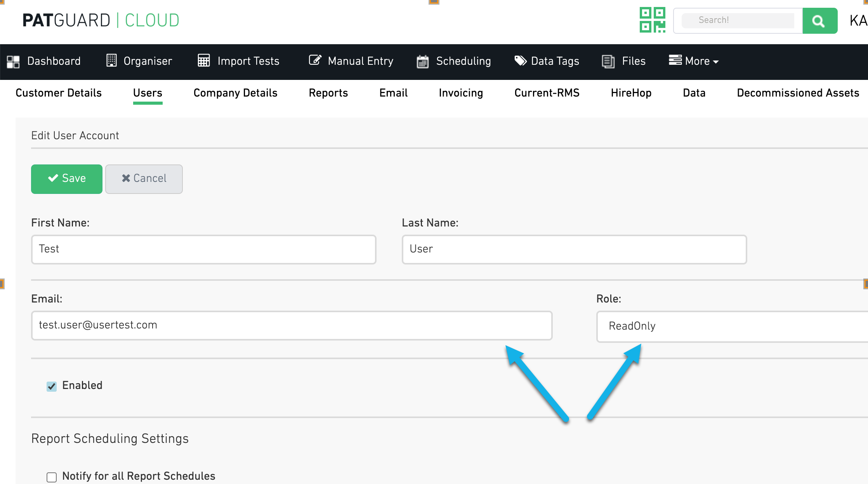This screenshot has width=868, height=484.
Task: Click the Email input field
Action: click(292, 325)
